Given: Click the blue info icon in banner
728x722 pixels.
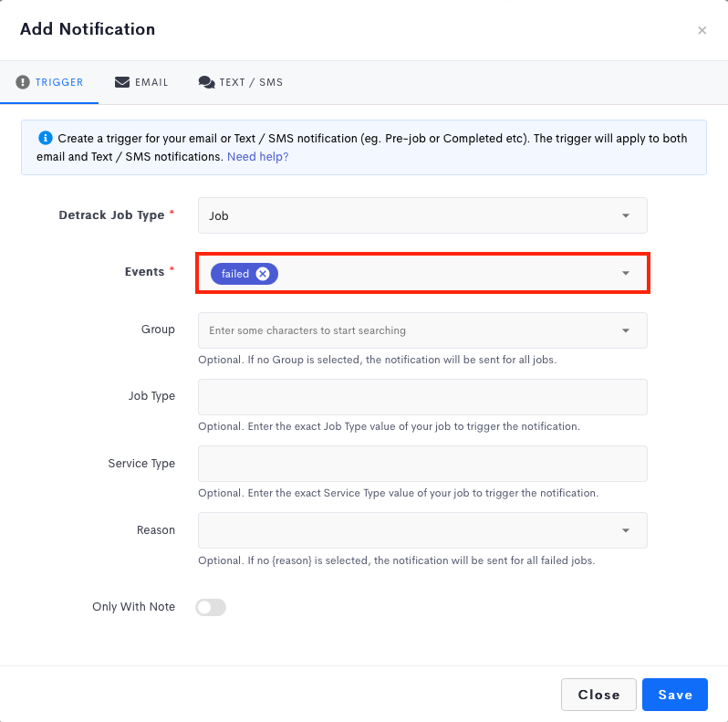Looking at the screenshot, I should click(x=45, y=138).
